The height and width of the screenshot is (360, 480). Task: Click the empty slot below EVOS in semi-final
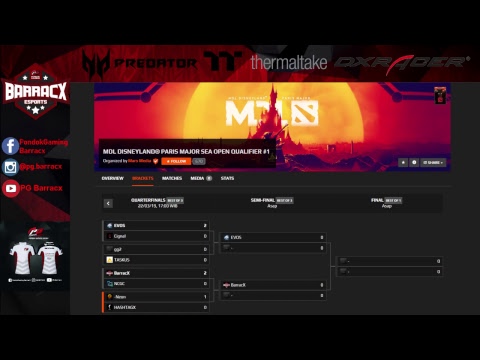pos(273,248)
